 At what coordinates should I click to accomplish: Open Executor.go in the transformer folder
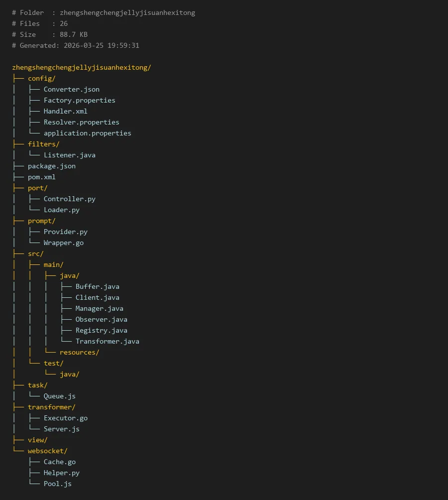pos(65,418)
